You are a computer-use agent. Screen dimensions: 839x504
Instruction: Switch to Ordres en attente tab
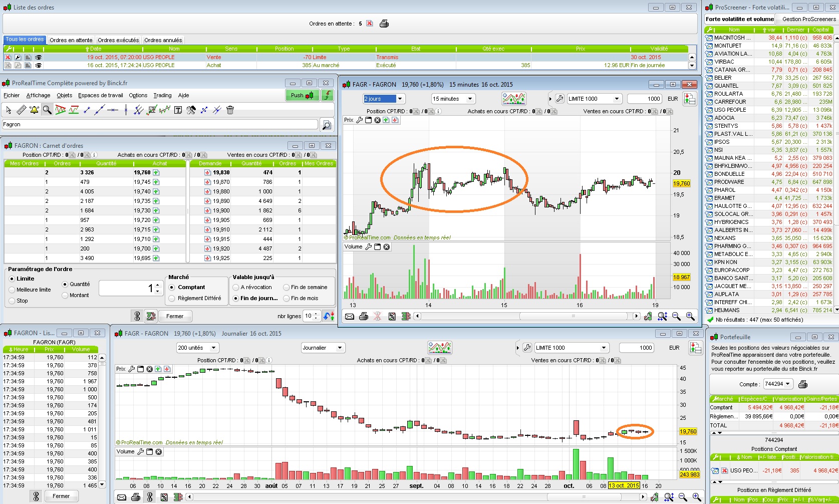[71, 40]
